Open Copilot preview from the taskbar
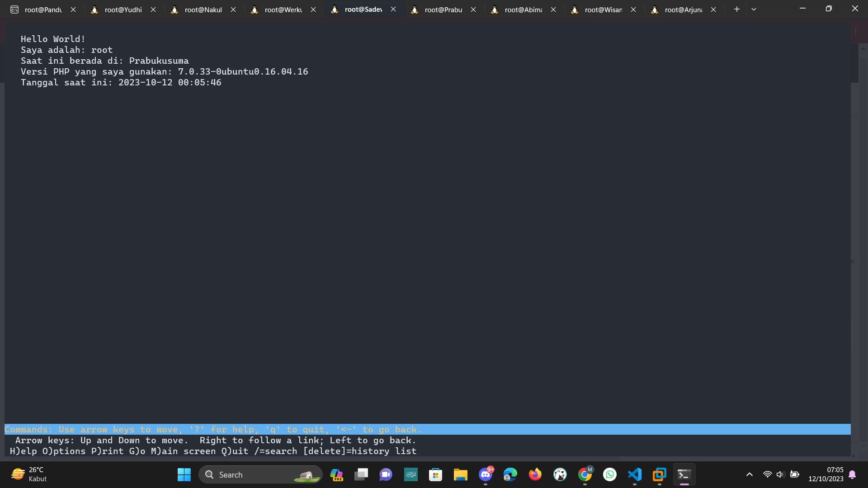 337,474
